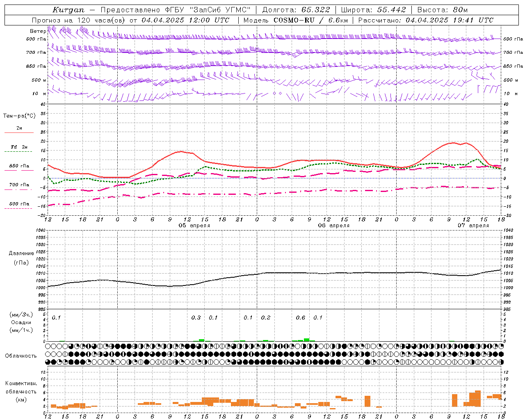Click the 0.3 precipitation amount value
Screen dimensions: 525x420
[x=196, y=317]
